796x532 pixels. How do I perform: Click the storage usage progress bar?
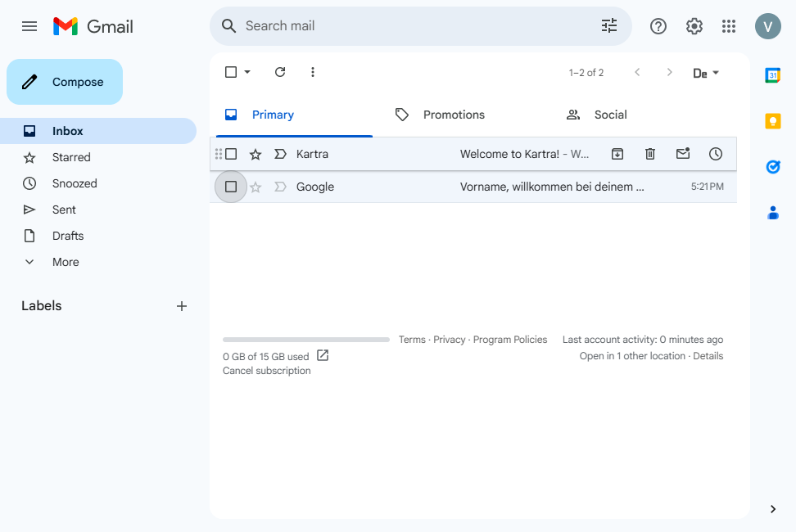306,340
